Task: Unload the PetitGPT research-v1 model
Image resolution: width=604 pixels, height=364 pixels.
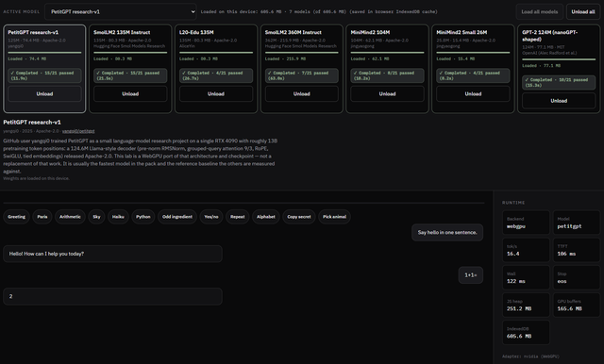Action: coord(44,94)
